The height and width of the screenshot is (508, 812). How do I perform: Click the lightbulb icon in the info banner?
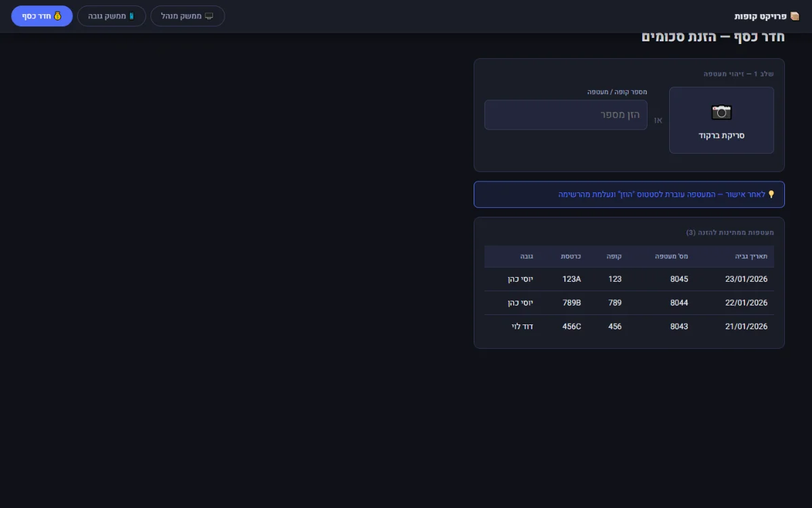tap(771, 194)
